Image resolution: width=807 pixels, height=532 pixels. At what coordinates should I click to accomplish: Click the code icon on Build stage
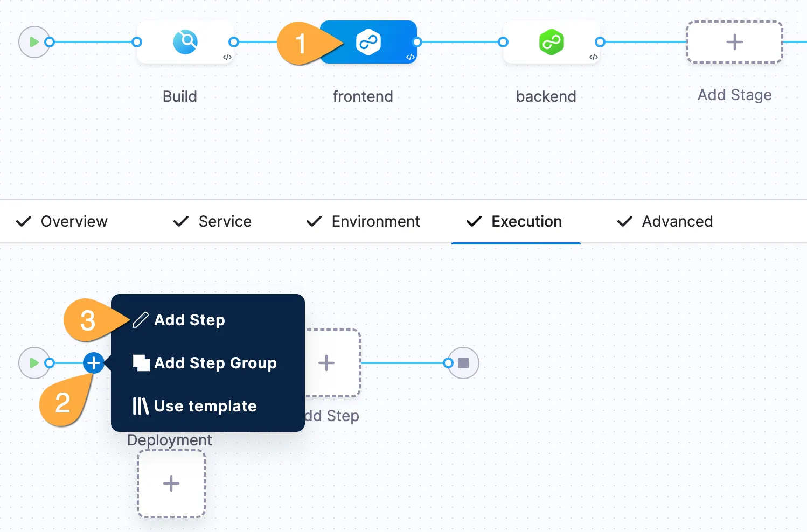[227, 57]
